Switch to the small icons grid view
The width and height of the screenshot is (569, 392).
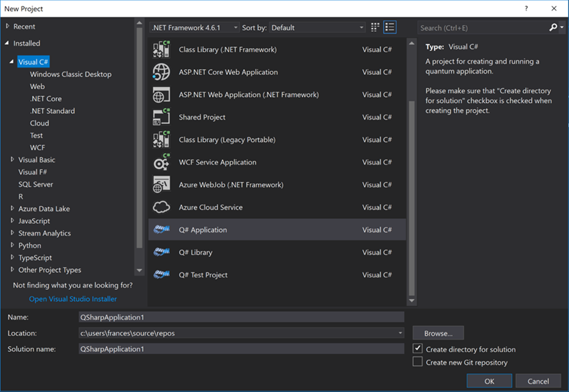[375, 27]
